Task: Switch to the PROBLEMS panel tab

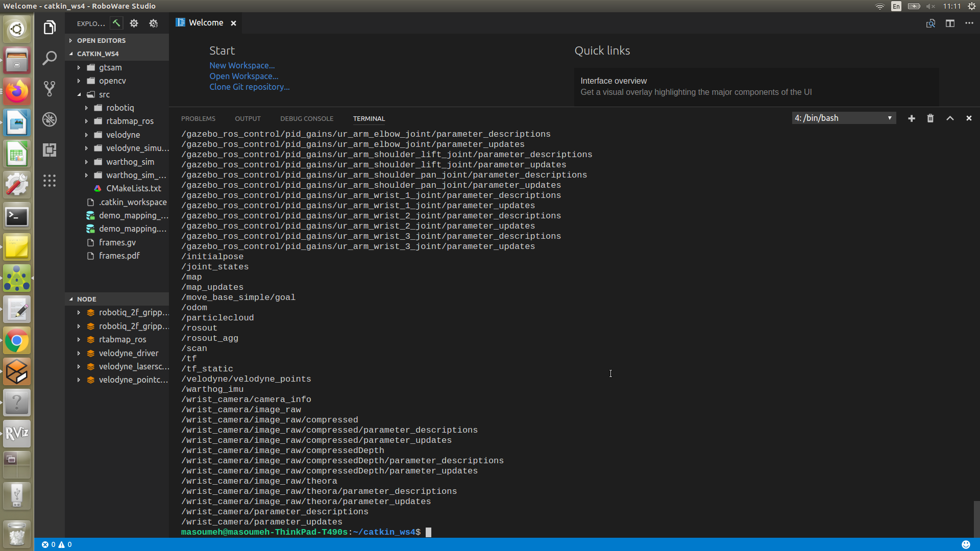Action: 198,118
